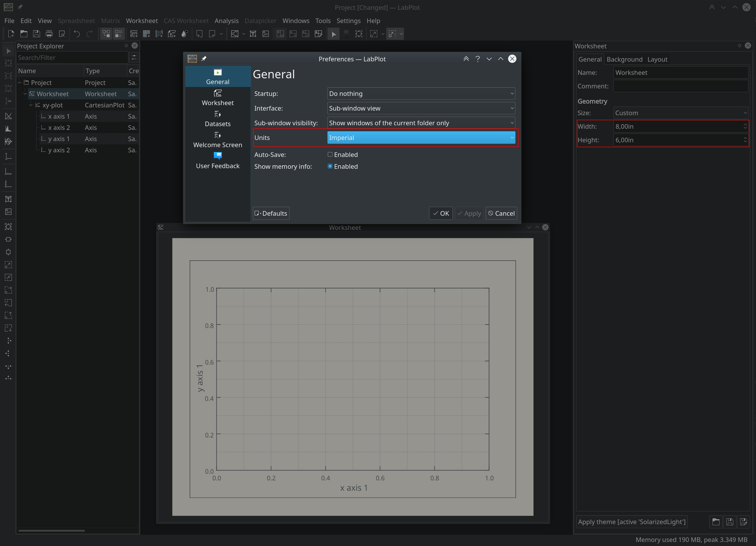Click the Add image toolbar icon
756x546 pixels.
pos(266,34)
